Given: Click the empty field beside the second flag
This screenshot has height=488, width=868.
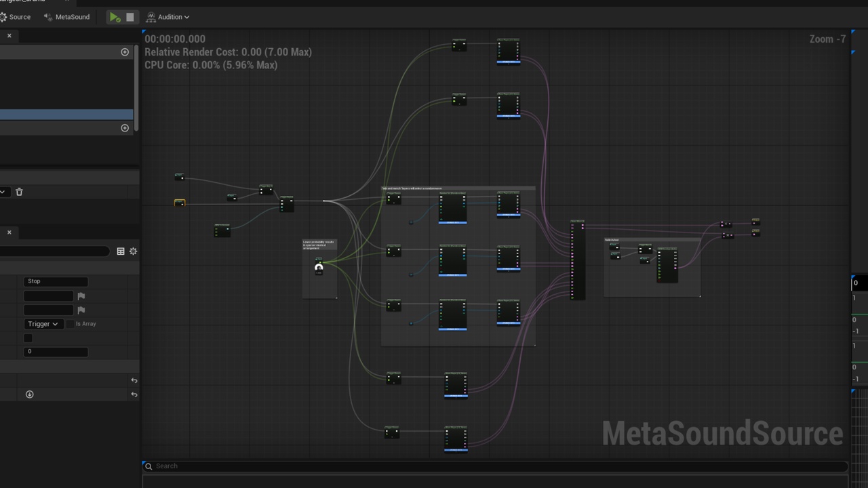Looking at the screenshot, I should pyautogui.click(x=48, y=310).
